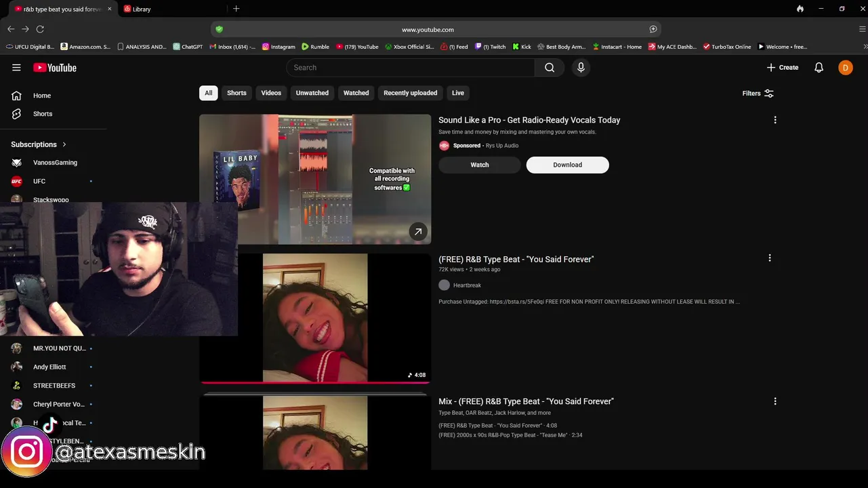Screen dimensions: 868x488
Task: Open the YouTube guide hamburger menu
Action: [x=16, y=68]
